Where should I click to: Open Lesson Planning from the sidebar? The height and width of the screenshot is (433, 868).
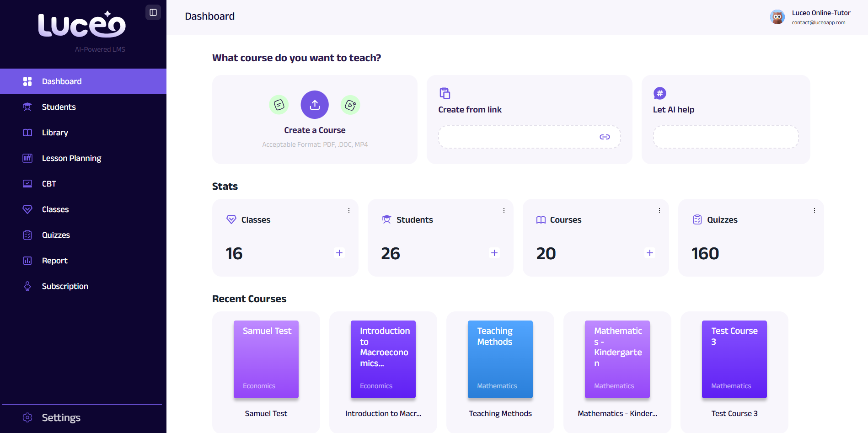pyautogui.click(x=71, y=158)
